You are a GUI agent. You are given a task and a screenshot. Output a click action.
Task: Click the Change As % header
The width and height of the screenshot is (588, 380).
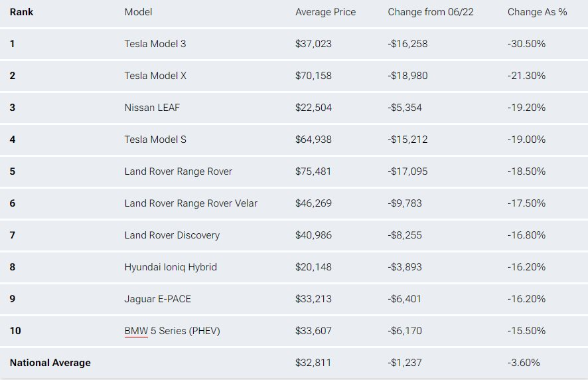click(x=537, y=12)
